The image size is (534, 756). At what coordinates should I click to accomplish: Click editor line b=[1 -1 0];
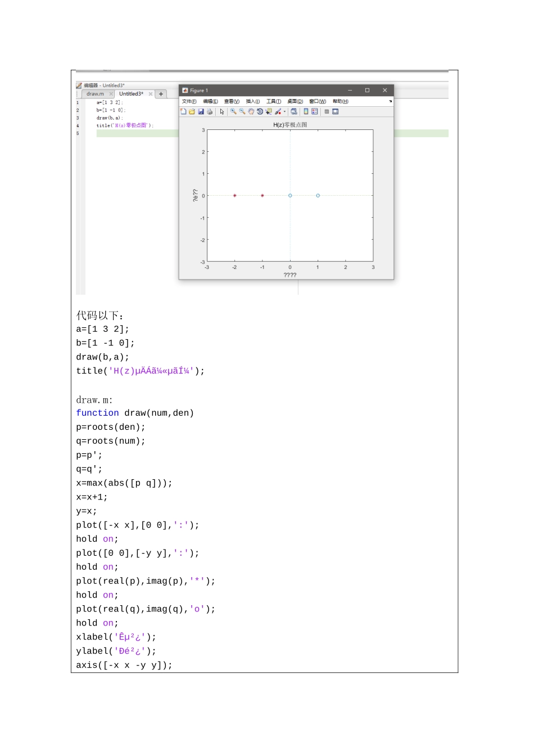coord(111,110)
